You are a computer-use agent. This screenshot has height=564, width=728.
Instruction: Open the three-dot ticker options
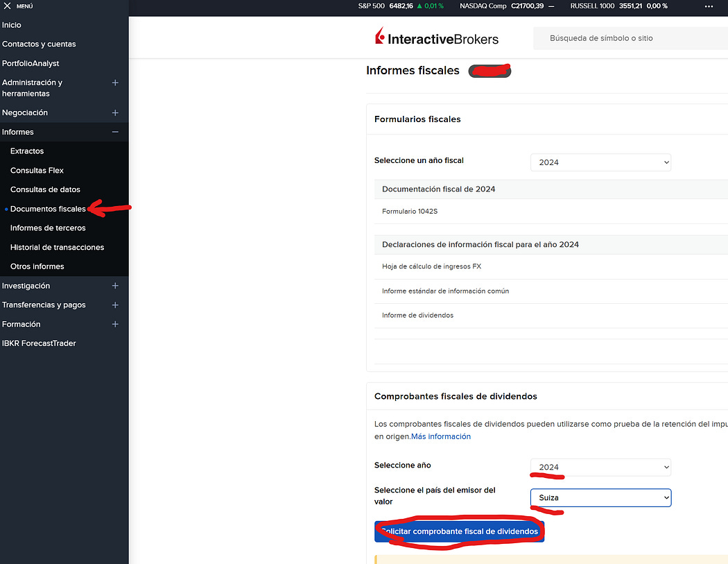(709, 6)
